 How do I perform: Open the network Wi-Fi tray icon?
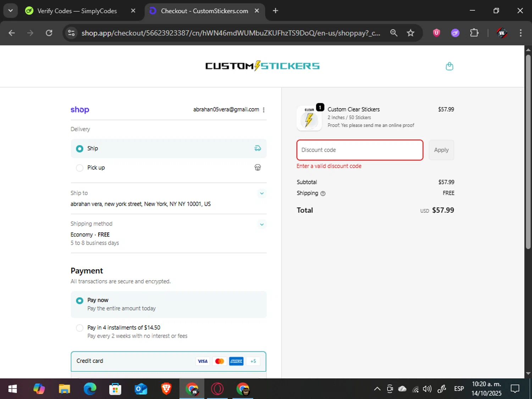tap(415, 389)
